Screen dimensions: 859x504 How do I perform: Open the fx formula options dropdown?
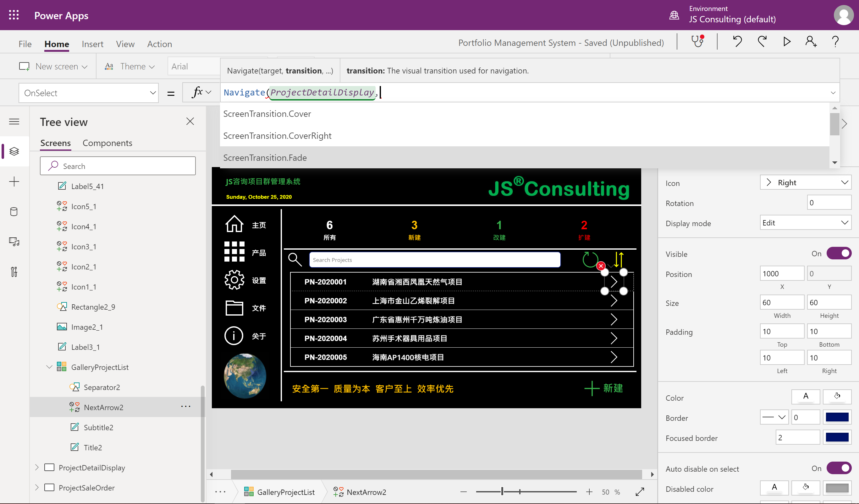click(202, 92)
